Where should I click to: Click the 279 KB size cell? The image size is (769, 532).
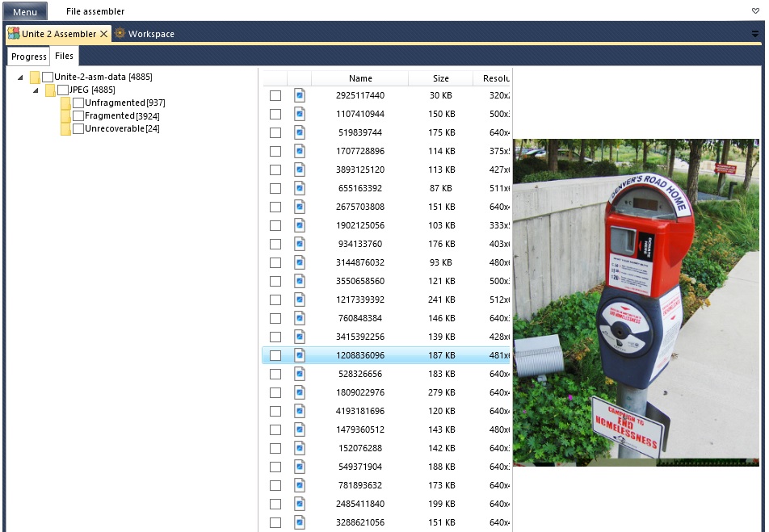[x=441, y=393]
